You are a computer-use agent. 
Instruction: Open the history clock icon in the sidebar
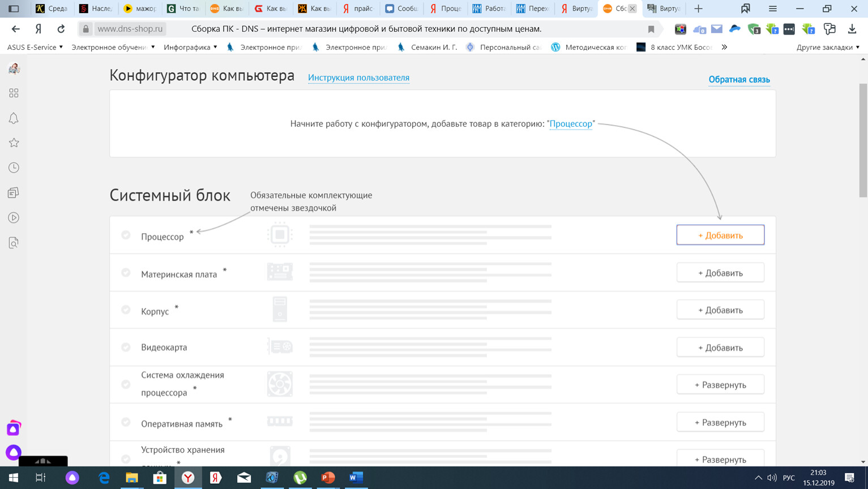[x=14, y=168]
